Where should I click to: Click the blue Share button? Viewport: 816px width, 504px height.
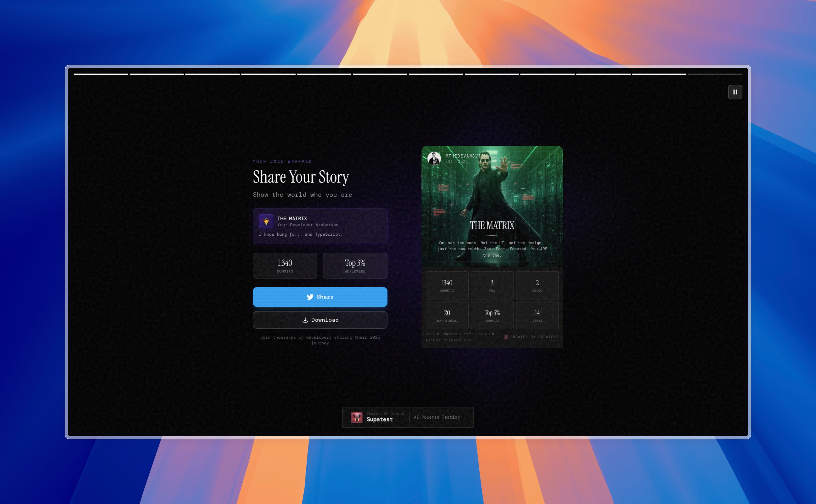(320, 297)
